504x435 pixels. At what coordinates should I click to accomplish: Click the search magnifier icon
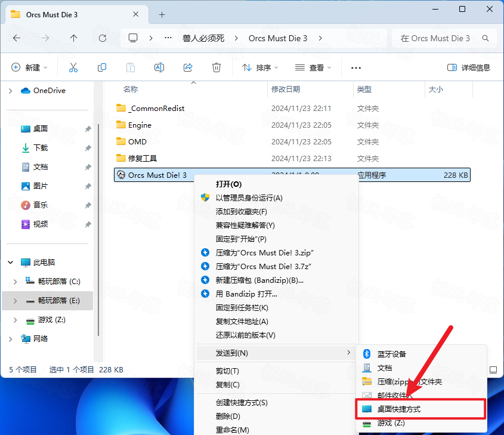pyautogui.click(x=486, y=38)
